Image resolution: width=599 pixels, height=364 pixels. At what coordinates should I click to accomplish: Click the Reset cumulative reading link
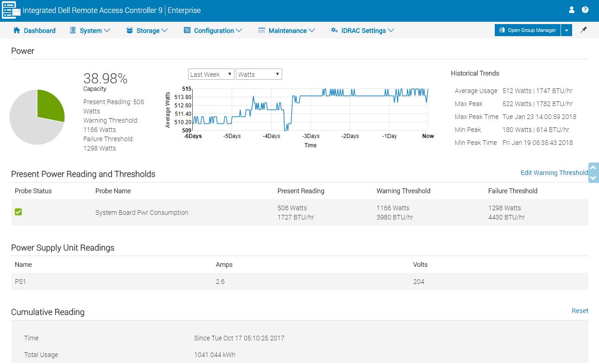click(x=580, y=311)
